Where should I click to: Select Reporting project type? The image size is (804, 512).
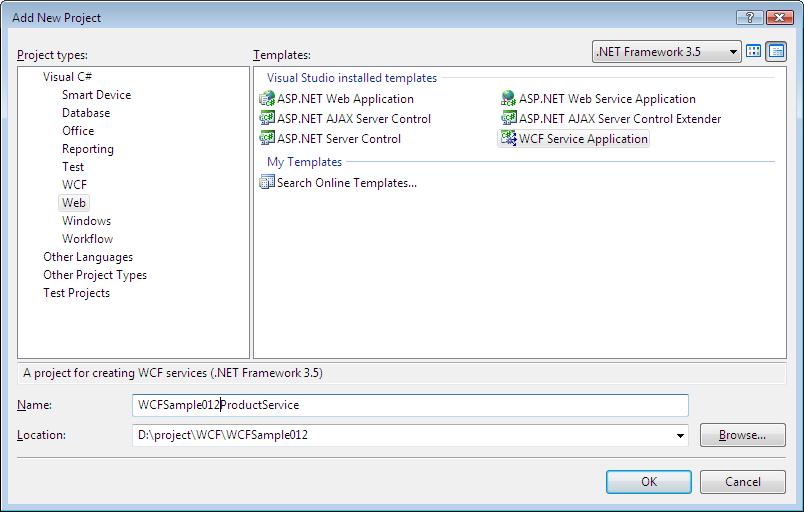pyautogui.click(x=88, y=149)
